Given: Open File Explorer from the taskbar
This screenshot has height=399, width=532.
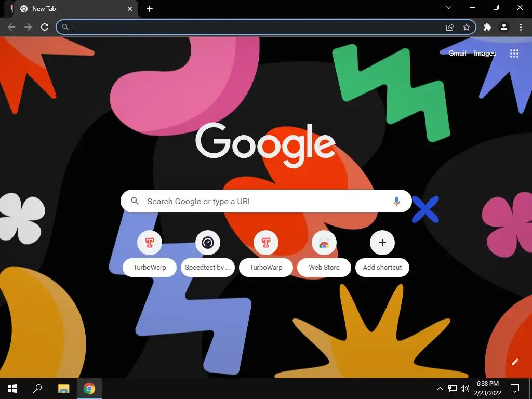Looking at the screenshot, I should pos(63,389).
